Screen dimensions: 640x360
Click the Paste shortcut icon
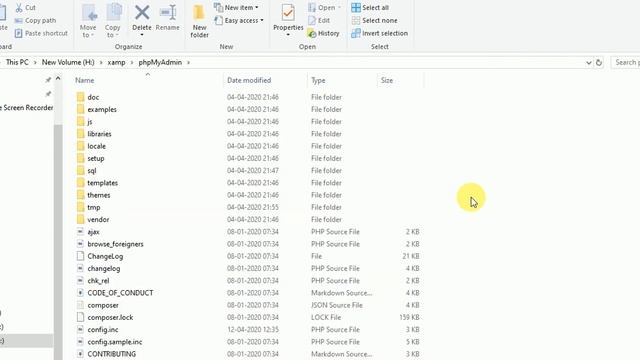pyautogui.click(x=18, y=33)
